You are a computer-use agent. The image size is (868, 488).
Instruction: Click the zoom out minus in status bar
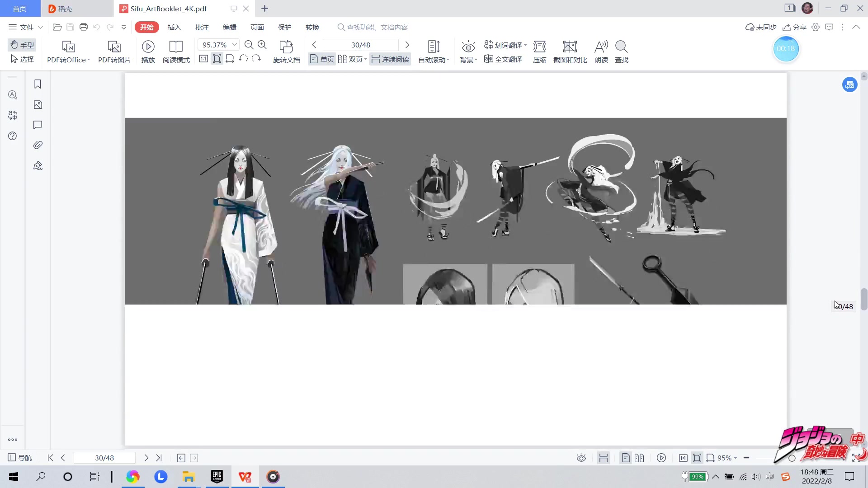point(746,458)
